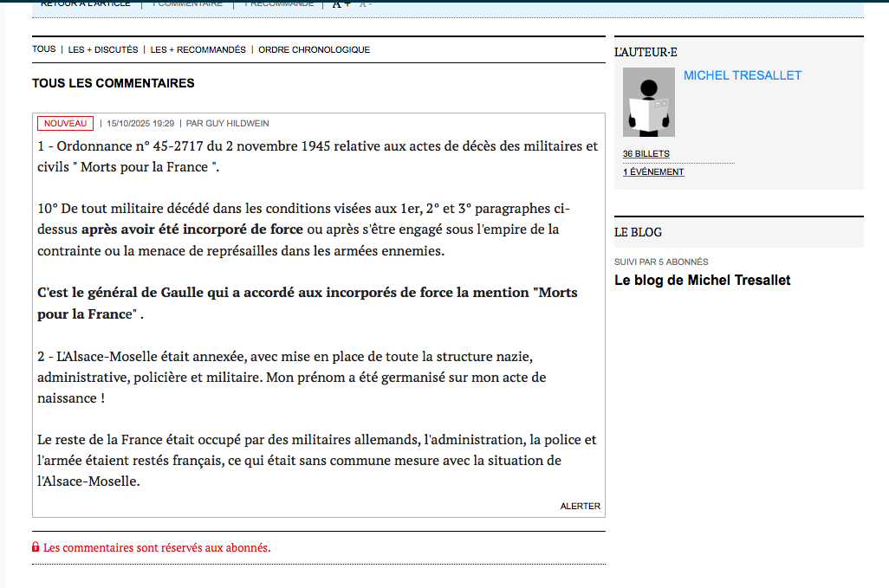The height and width of the screenshot is (588, 889).
Task: Click the red lock icon
Action: pos(36,547)
